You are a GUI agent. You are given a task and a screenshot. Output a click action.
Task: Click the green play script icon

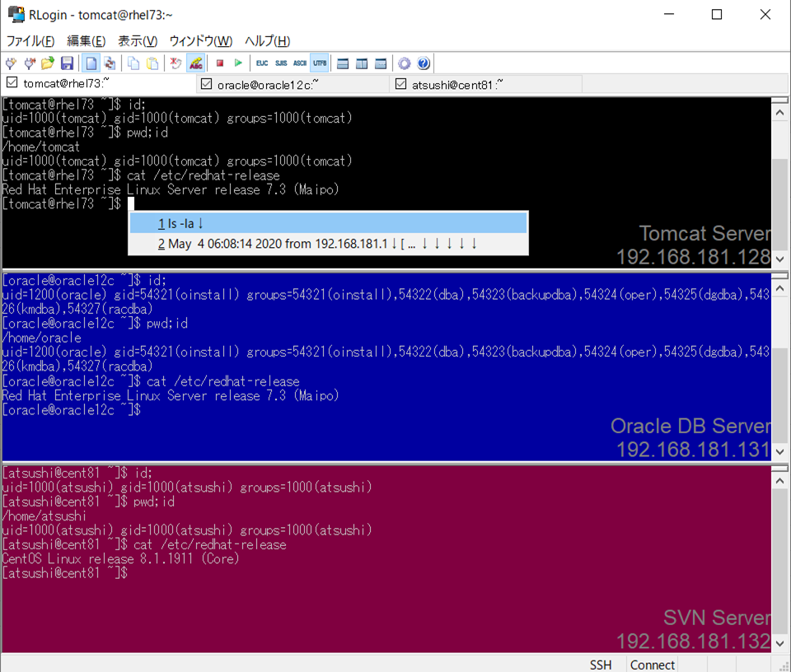pos(238,63)
